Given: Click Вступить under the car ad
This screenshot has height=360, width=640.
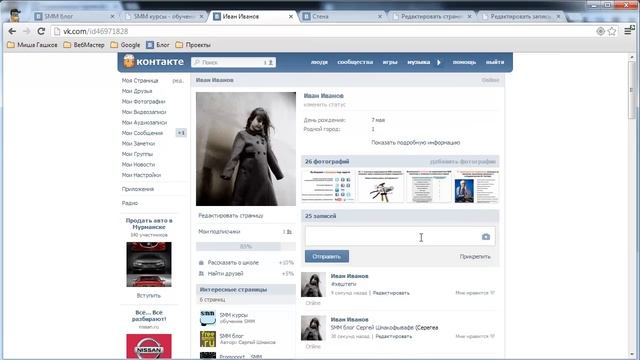Looking at the screenshot, I should coord(149,296).
